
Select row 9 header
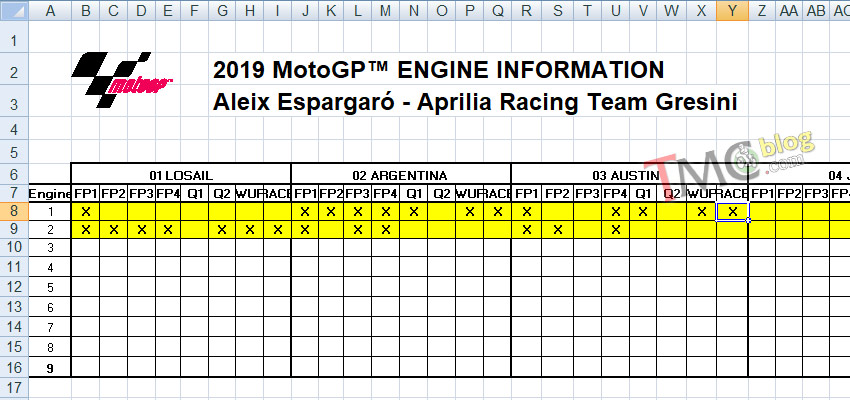coord(14,229)
